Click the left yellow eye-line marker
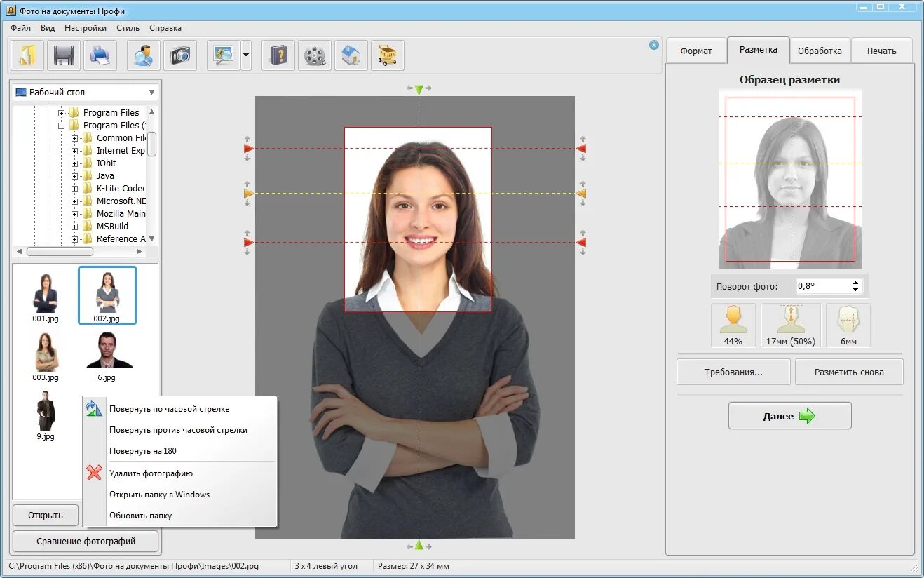 tap(249, 193)
